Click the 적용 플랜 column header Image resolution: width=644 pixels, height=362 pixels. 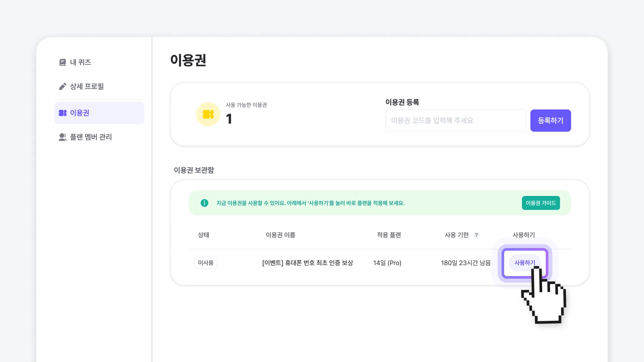389,235
